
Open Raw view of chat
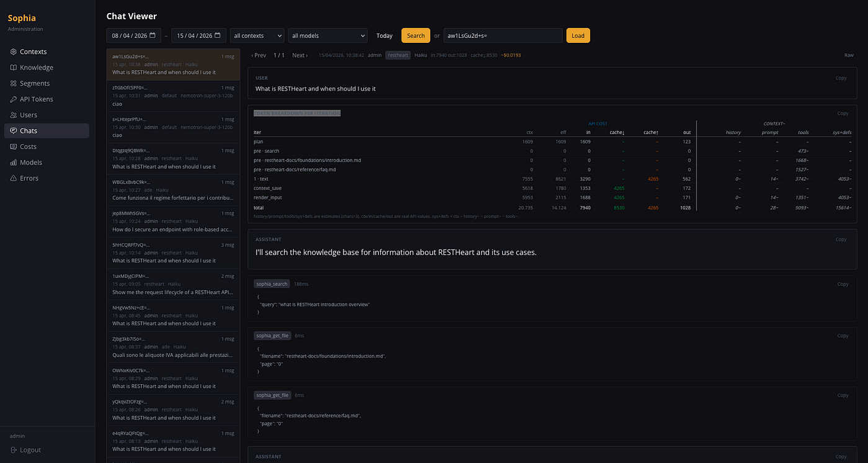coord(849,55)
